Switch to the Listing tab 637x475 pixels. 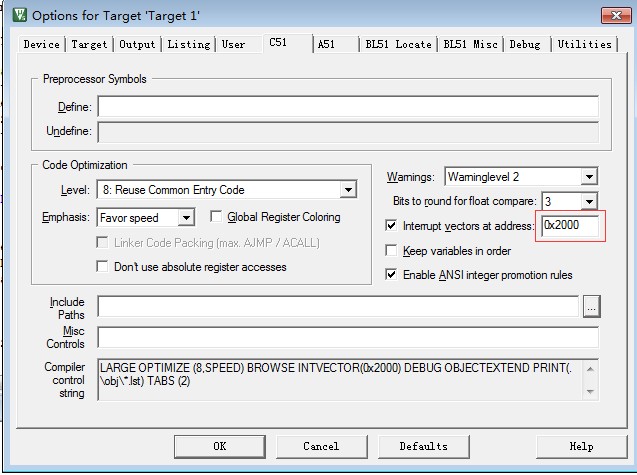pos(189,44)
